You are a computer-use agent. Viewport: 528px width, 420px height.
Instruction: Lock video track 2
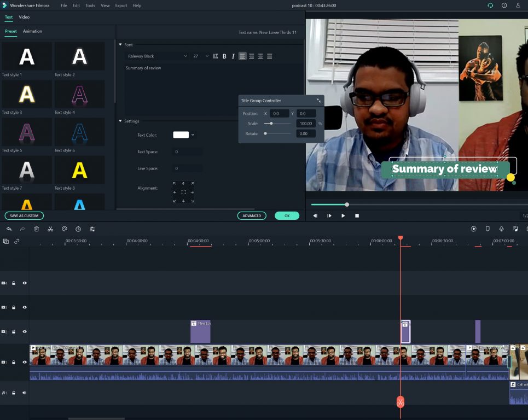(14, 331)
